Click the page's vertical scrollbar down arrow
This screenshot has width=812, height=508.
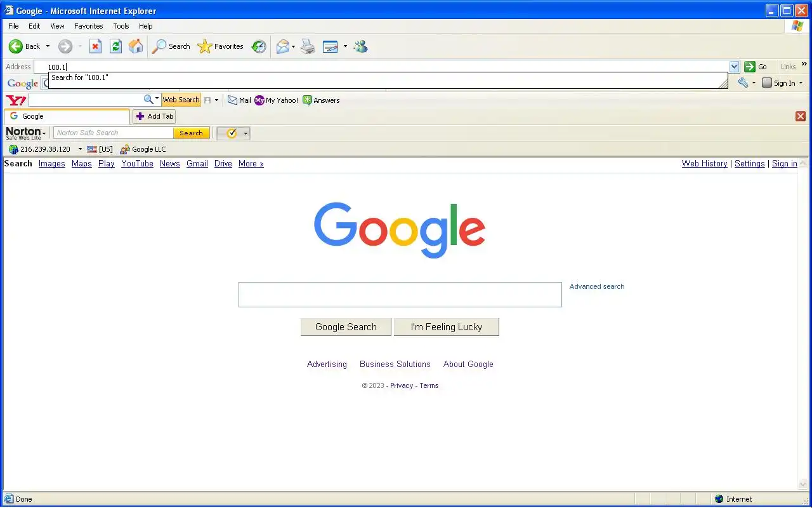[x=804, y=485]
